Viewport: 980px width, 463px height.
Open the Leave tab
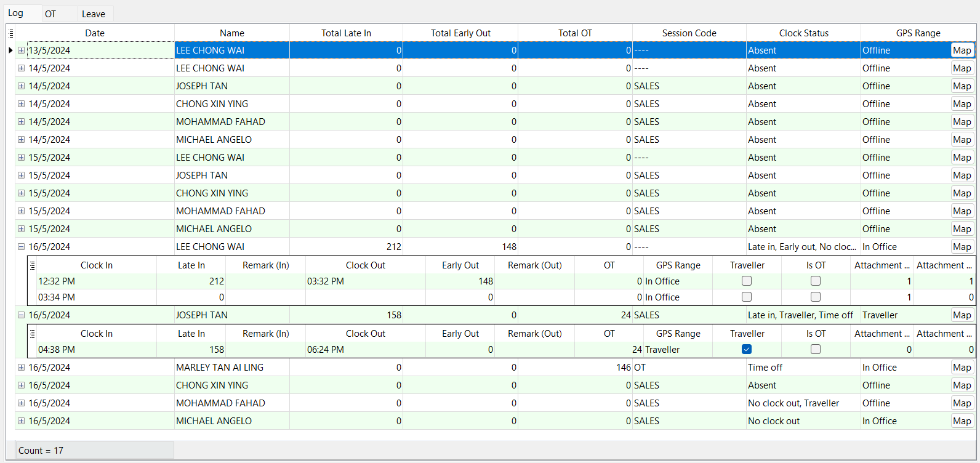94,14
